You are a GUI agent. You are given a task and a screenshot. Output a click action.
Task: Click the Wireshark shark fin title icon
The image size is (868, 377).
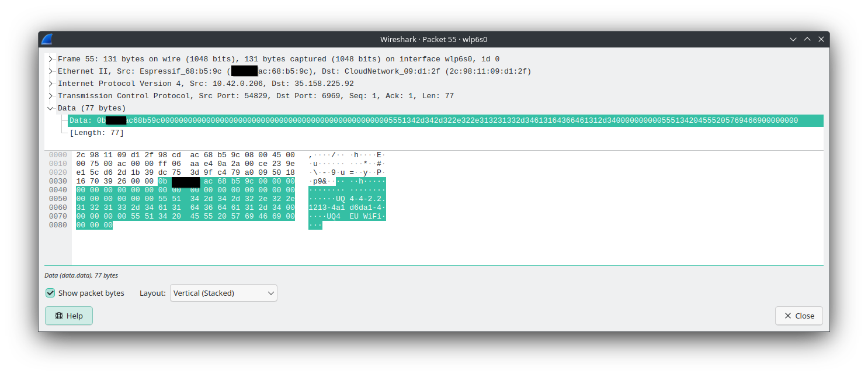pyautogui.click(x=47, y=39)
